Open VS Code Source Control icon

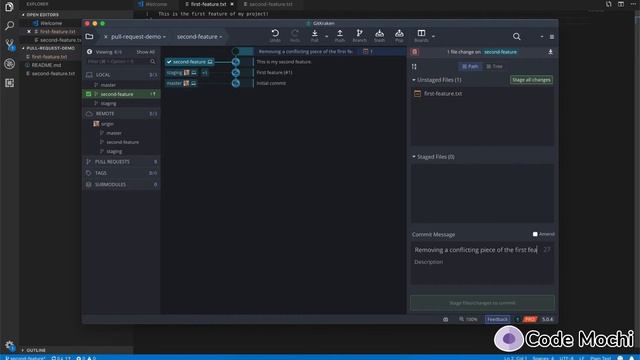point(9,44)
